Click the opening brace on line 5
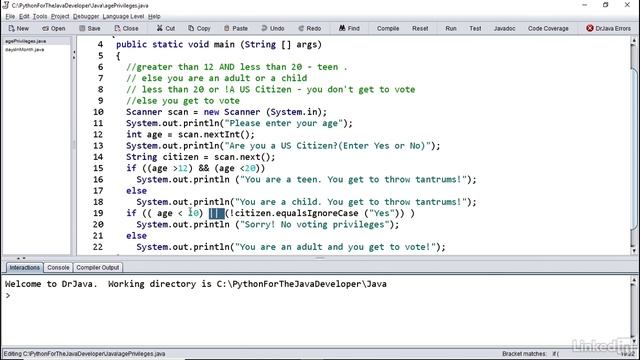The width and height of the screenshot is (640, 360). [118, 56]
